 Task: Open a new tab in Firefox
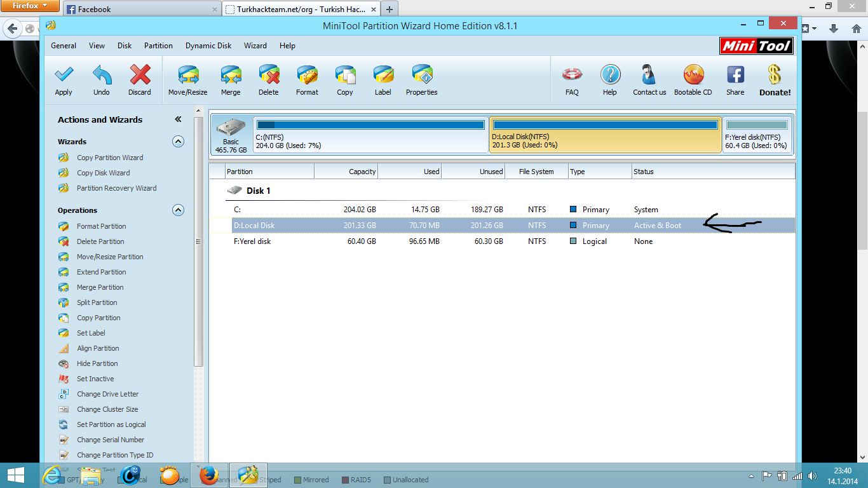coord(390,10)
